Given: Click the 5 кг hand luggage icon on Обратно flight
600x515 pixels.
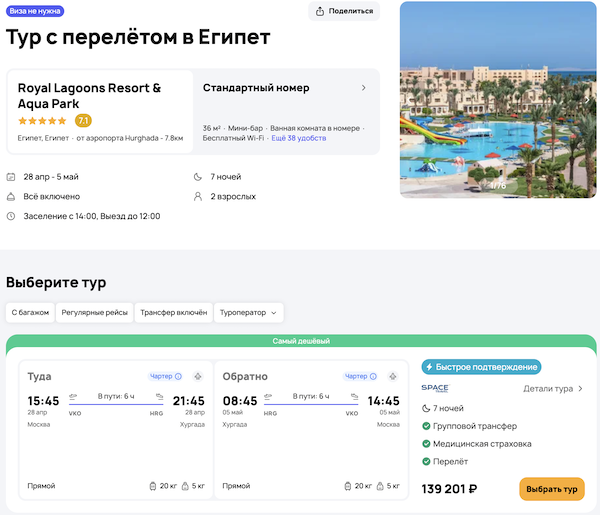Looking at the screenshot, I should [x=385, y=486].
